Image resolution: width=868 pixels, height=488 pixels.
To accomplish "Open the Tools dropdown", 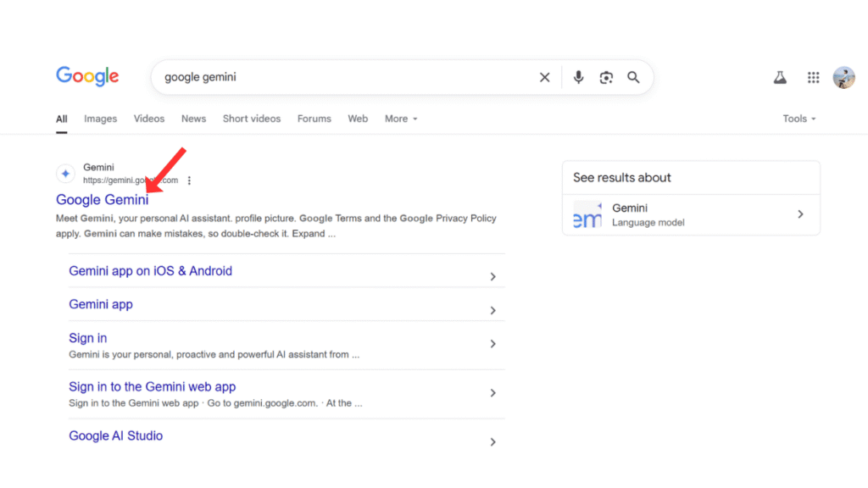I will pos(798,119).
